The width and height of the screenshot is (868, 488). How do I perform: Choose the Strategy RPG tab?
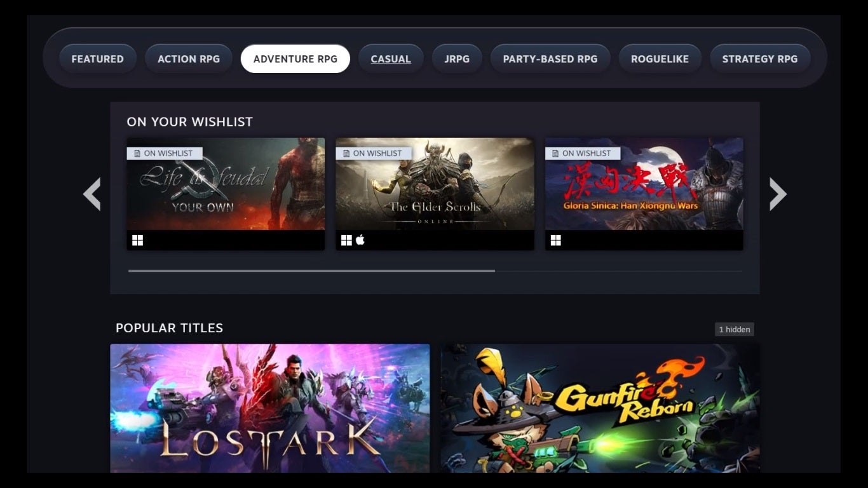point(760,59)
